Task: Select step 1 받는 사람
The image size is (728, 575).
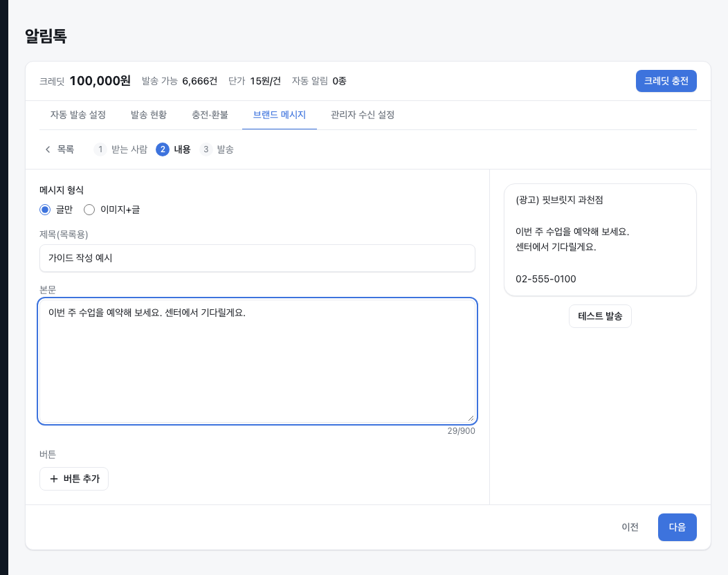Action: [x=120, y=149]
